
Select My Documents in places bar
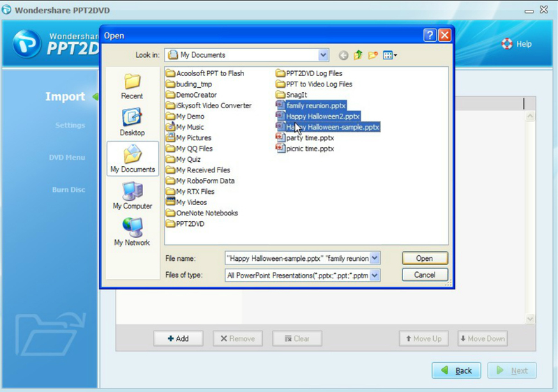pos(133,158)
